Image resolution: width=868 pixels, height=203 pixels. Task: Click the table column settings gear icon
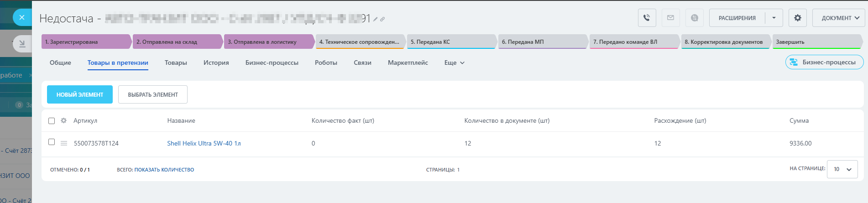pyautogui.click(x=63, y=120)
